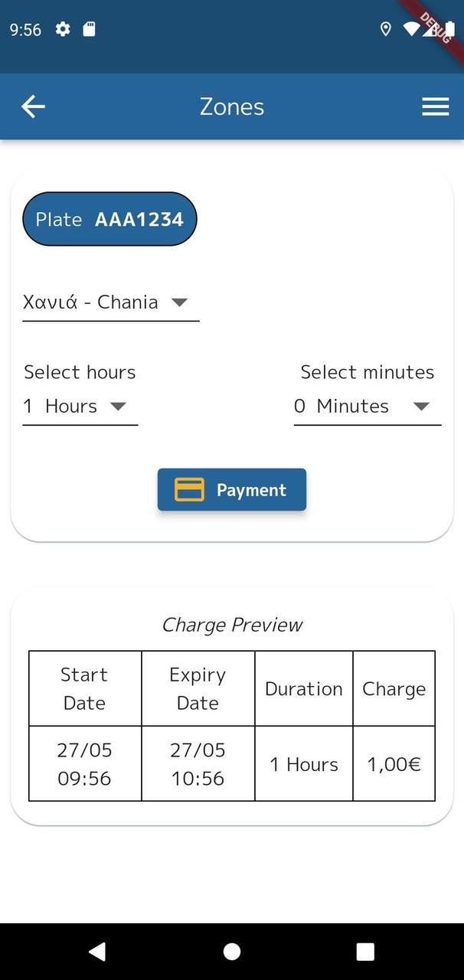Tap the location pin status icon
Image resolution: width=464 pixels, height=980 pixels.
point(385,29)
